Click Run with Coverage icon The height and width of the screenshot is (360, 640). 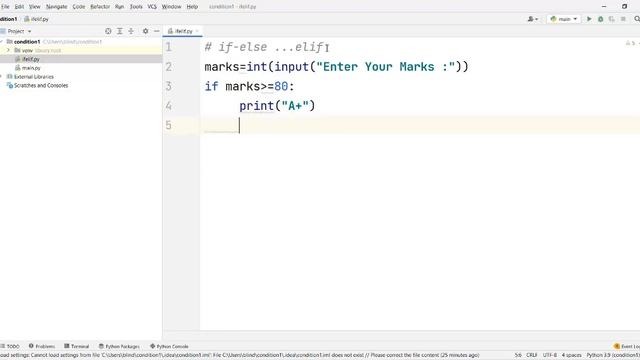click(x=611, y=19)
